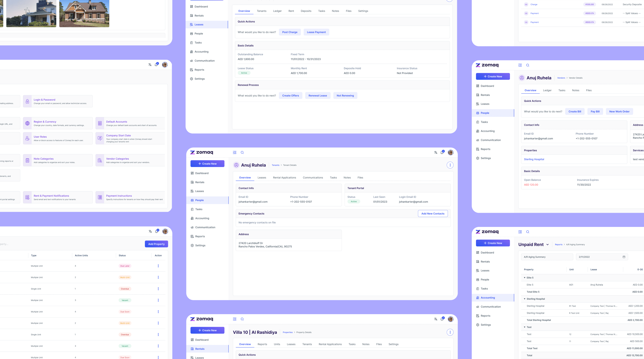Click Tenants breadcrumb link

[275, 165]
